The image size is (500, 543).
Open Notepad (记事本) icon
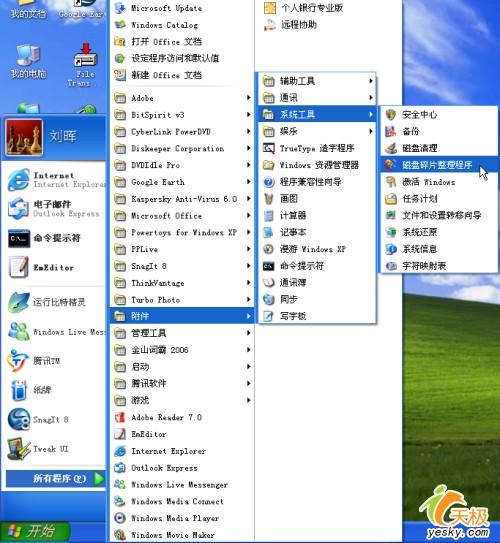coord(269,232)
